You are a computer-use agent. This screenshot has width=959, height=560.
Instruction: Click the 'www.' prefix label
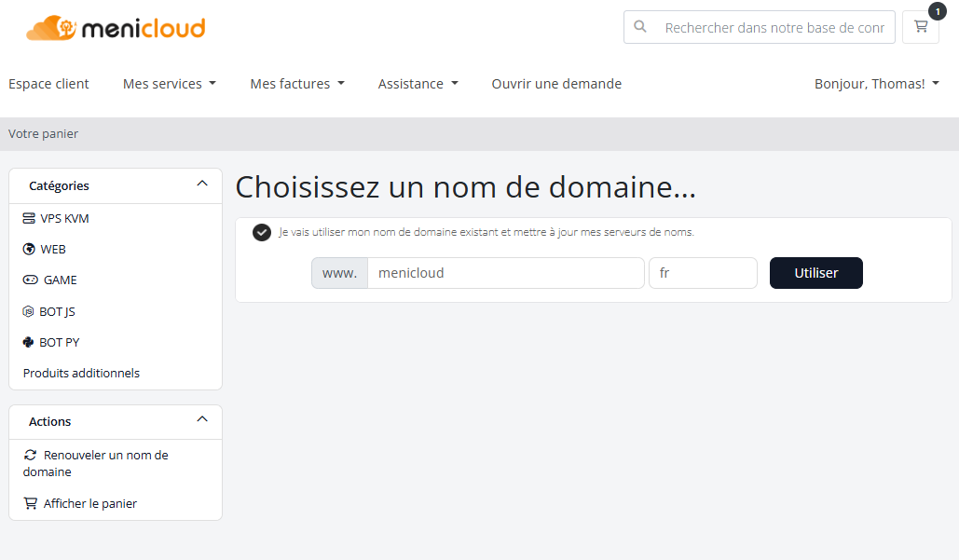click(339, 273)
